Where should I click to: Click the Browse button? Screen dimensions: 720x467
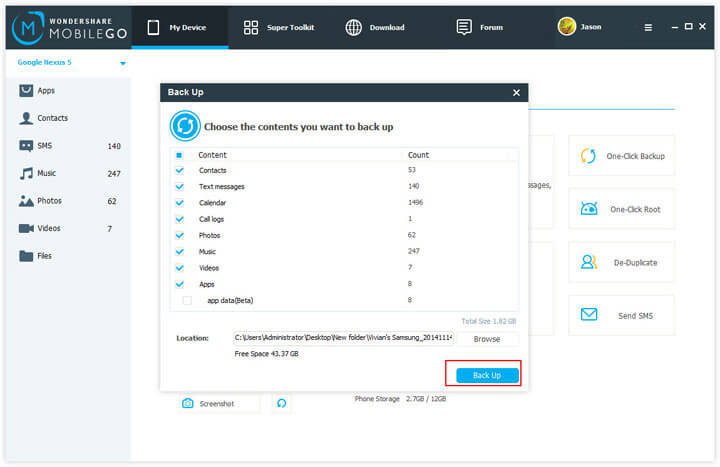coord(487,339)
